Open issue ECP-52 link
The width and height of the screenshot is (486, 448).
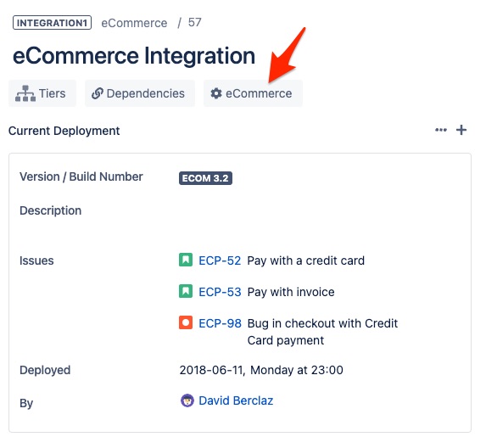pyautogui.click(x=220, y=260)
